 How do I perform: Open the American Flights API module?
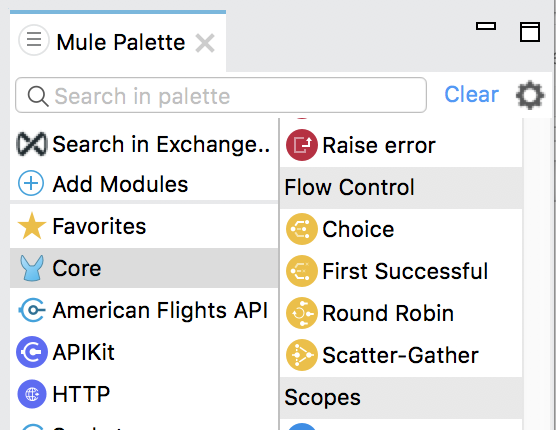pos(144,310)
